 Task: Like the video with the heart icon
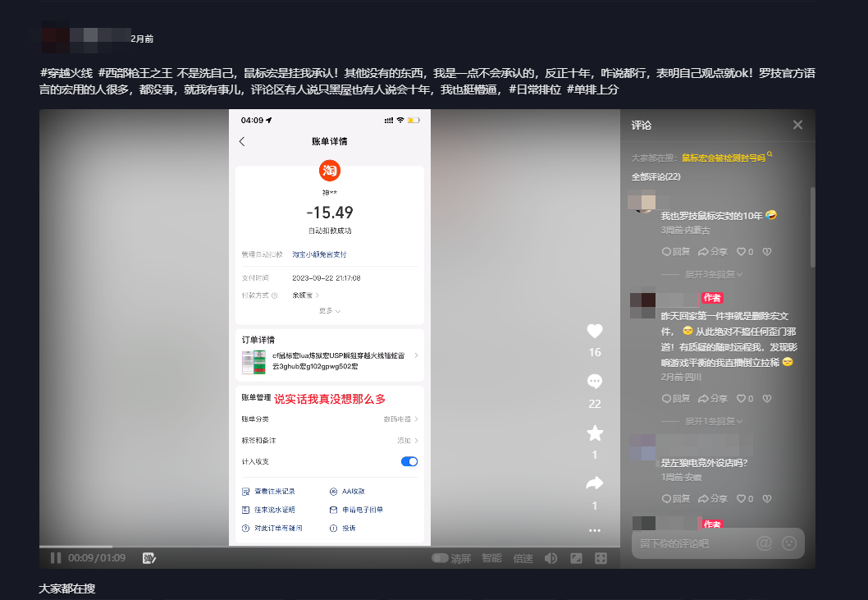595,331
